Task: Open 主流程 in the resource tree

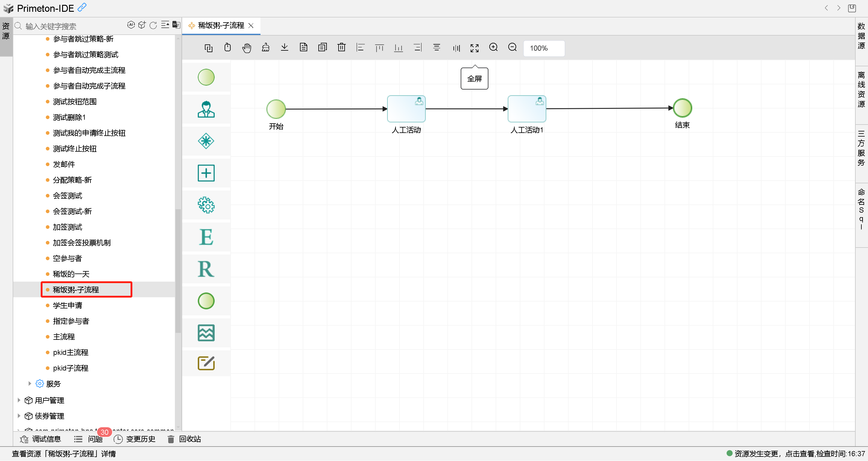Action: 64,337
